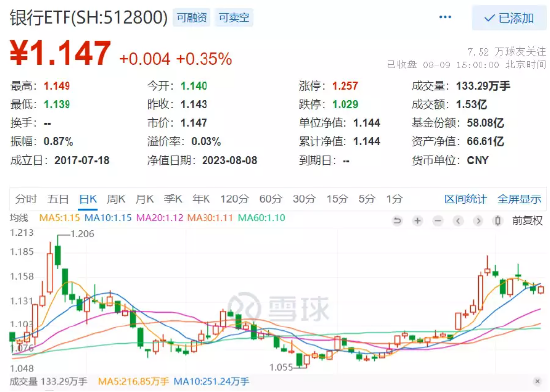Click the 跌停 value 1.029
Viewport: 550px width, 392px height.
[x=346, y=104]
